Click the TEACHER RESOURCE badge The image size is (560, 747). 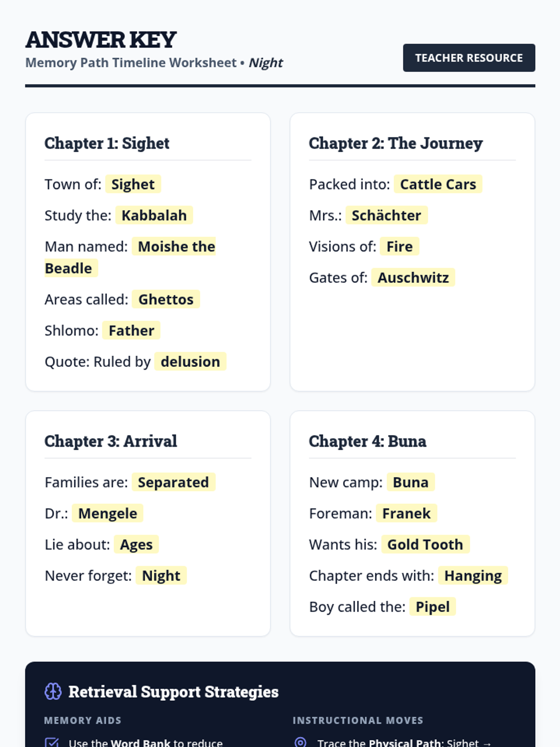point(469,58)
